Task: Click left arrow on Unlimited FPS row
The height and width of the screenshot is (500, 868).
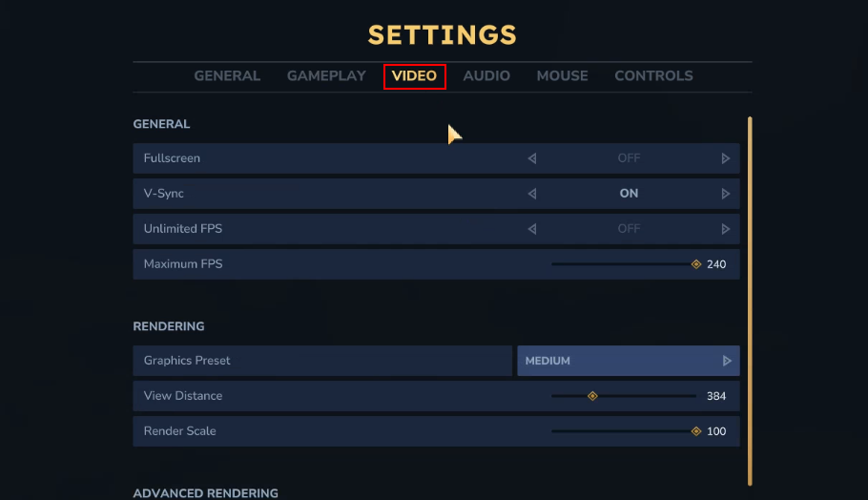Action: click(x=532, y=229)
